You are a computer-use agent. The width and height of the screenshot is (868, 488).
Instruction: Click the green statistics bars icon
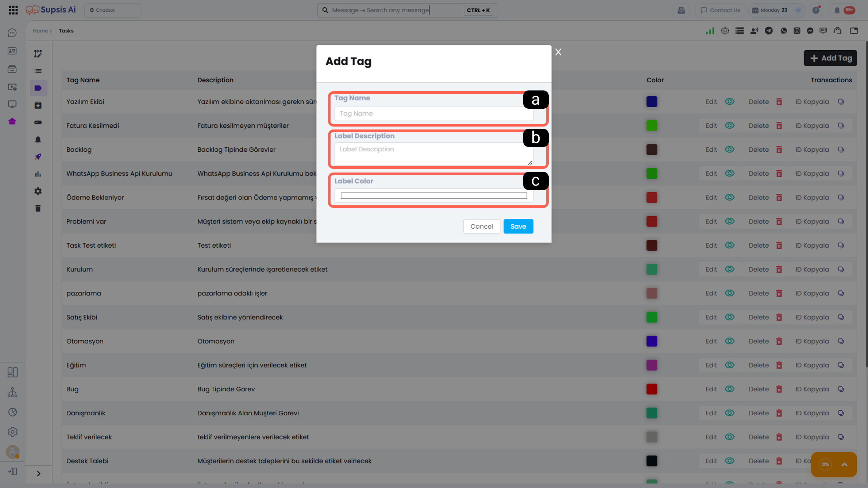click(710, 31)
